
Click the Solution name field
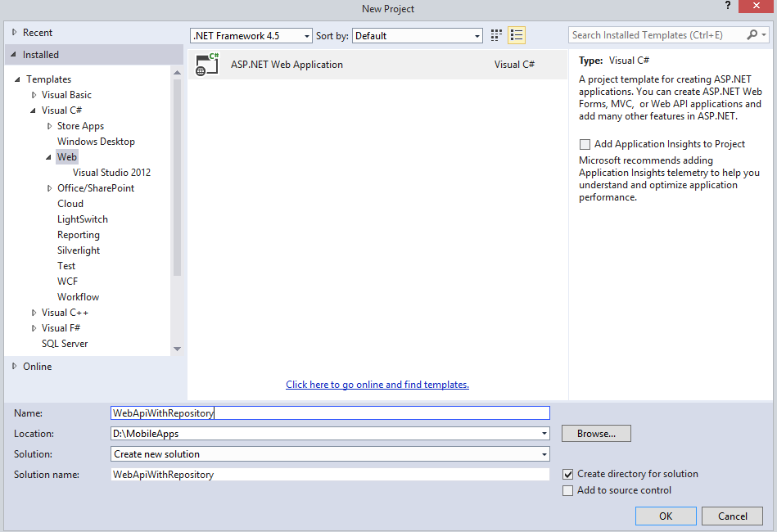click(x=330, y=475)
